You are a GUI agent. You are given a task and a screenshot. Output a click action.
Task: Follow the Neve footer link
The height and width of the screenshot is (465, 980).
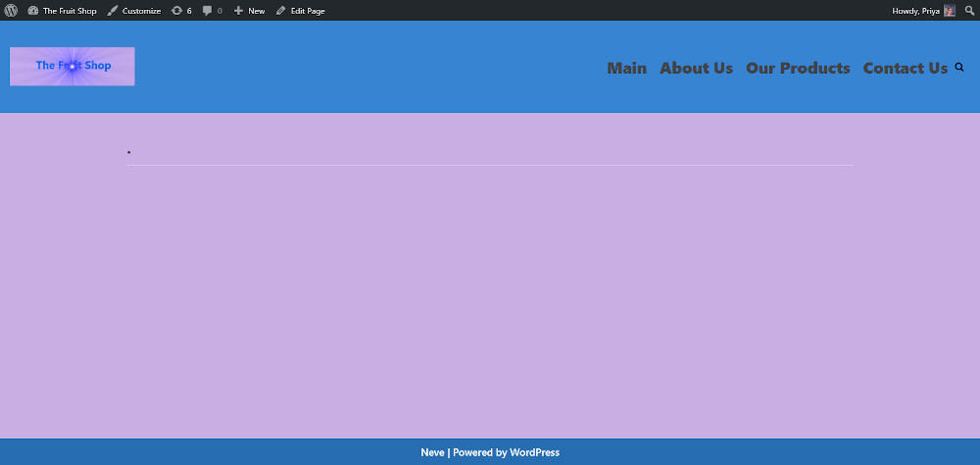[432, 452]
